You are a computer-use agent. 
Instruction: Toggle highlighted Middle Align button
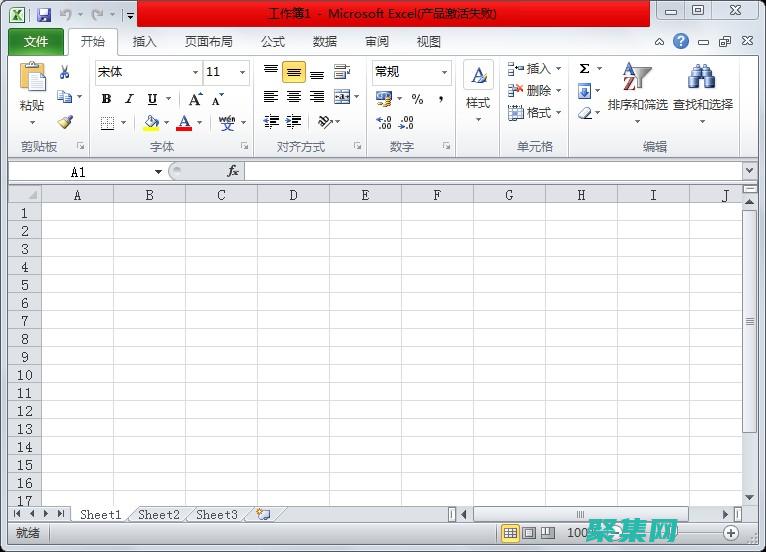(x=294, y=72)
